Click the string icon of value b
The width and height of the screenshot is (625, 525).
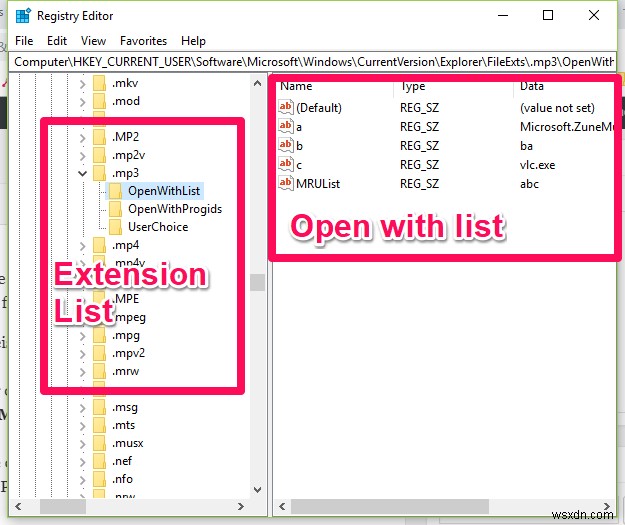click(x=286, y=145)
